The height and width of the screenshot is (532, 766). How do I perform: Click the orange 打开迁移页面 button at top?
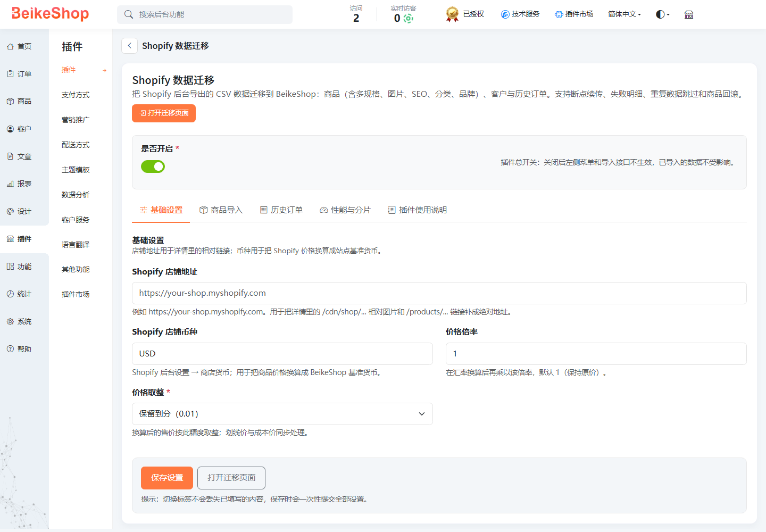coord(164,113)
